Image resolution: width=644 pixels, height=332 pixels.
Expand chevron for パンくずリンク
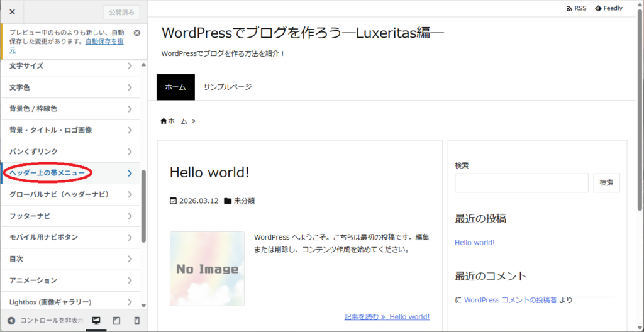coord(130,152)
